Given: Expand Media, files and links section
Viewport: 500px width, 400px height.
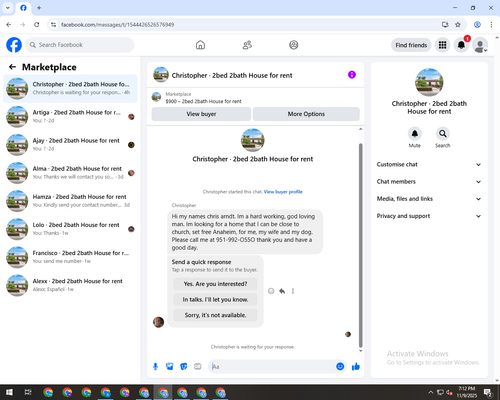Looking at the screenshot, I should click(429, 199).
